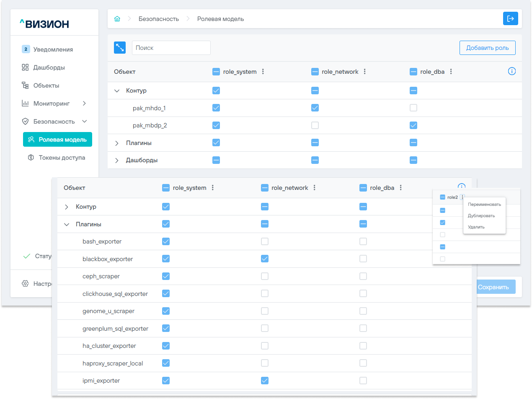532x399 pixels.
Task: Open role_network three-dot menu in top table
Action: pos(365,72)
